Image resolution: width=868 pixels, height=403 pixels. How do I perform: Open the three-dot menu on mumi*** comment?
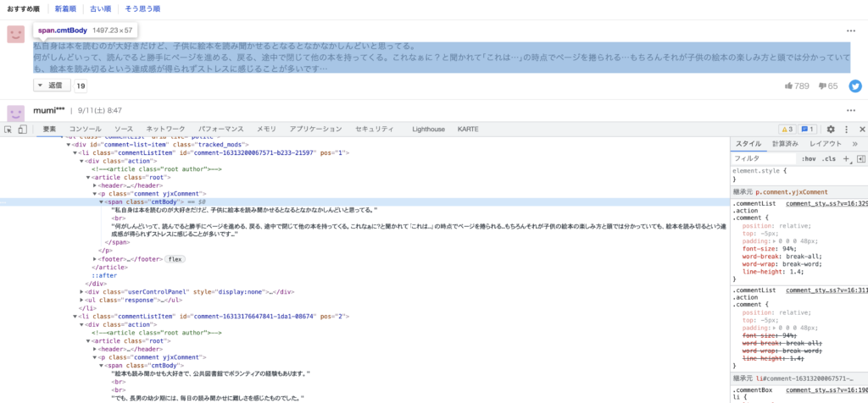(x=851, y=110)
